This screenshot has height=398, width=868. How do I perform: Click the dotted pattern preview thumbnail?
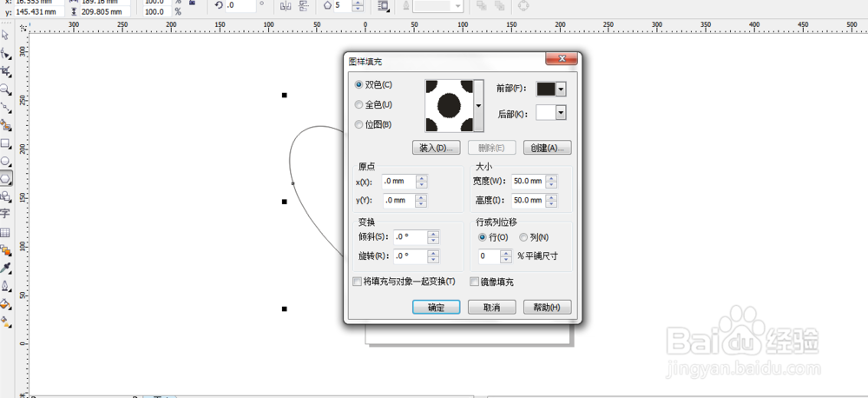[x=450, y=105]
